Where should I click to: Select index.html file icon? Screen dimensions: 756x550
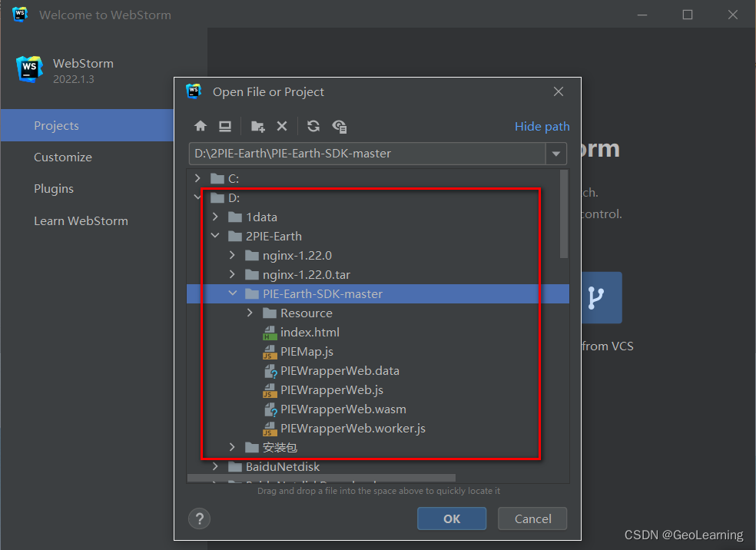click(x=270, y=333)
